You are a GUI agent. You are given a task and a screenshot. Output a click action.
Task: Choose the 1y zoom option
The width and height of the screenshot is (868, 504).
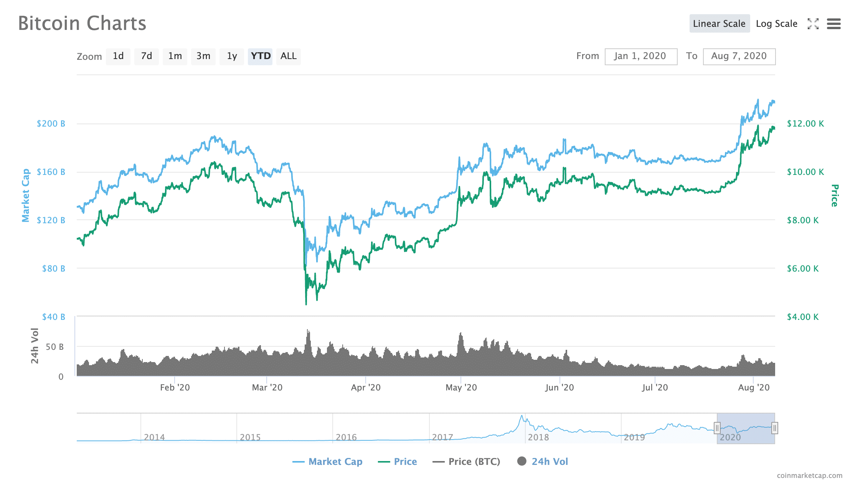click(x=232, y=56)
